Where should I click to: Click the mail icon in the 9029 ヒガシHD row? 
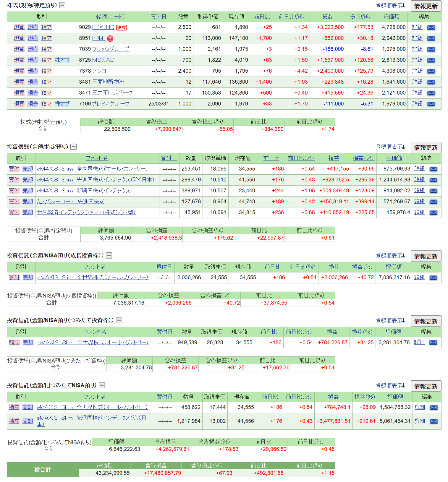tap(431, 27)
